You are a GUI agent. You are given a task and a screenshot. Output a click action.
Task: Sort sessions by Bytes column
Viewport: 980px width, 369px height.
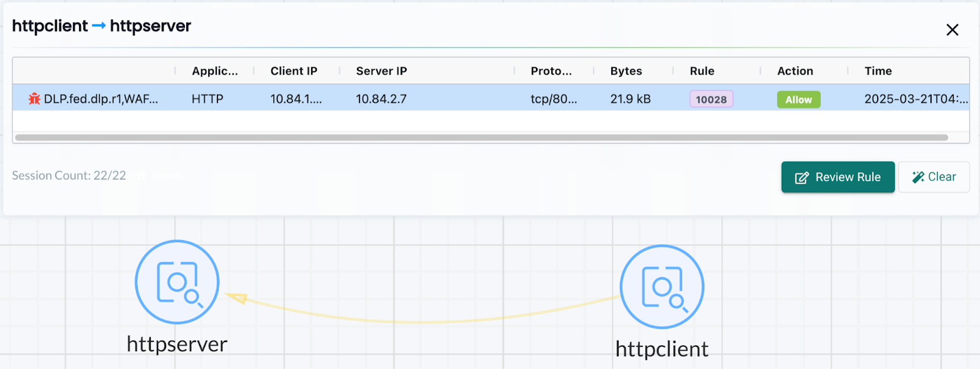click(x=626, y=71)
